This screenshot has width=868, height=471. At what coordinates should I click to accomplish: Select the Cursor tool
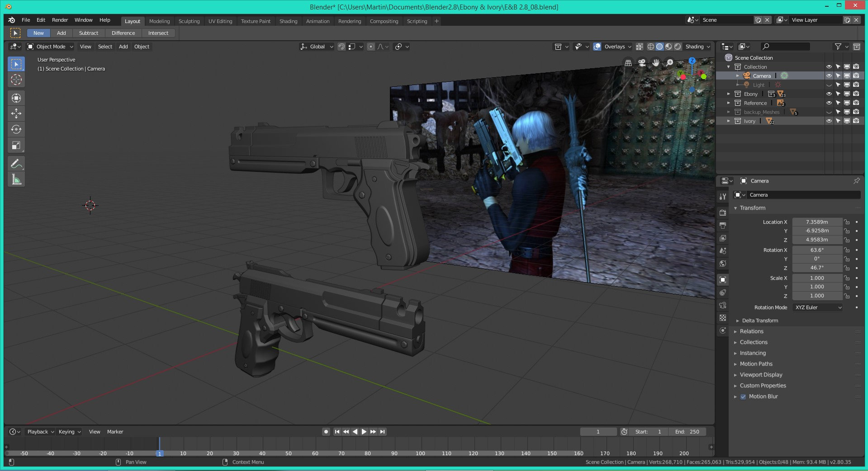pos(16,80)
